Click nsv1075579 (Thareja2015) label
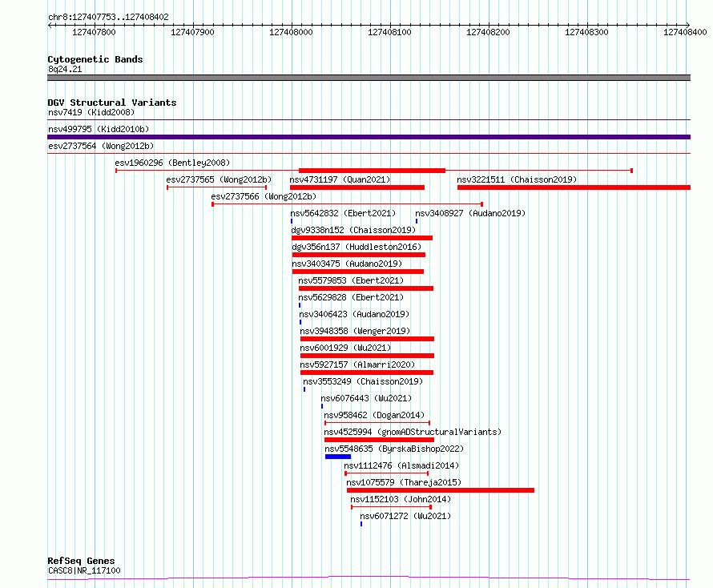The image size is (713, 588). tap(404, 482)
